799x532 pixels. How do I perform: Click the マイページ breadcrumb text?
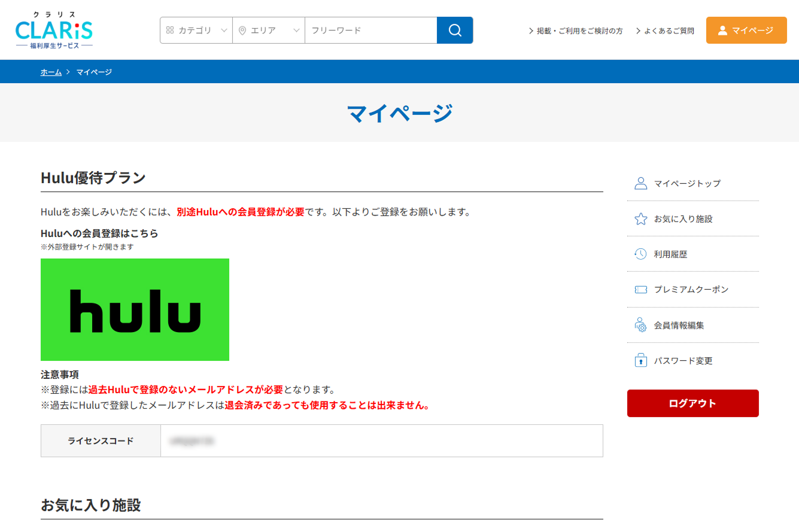(x=94, y=72)
